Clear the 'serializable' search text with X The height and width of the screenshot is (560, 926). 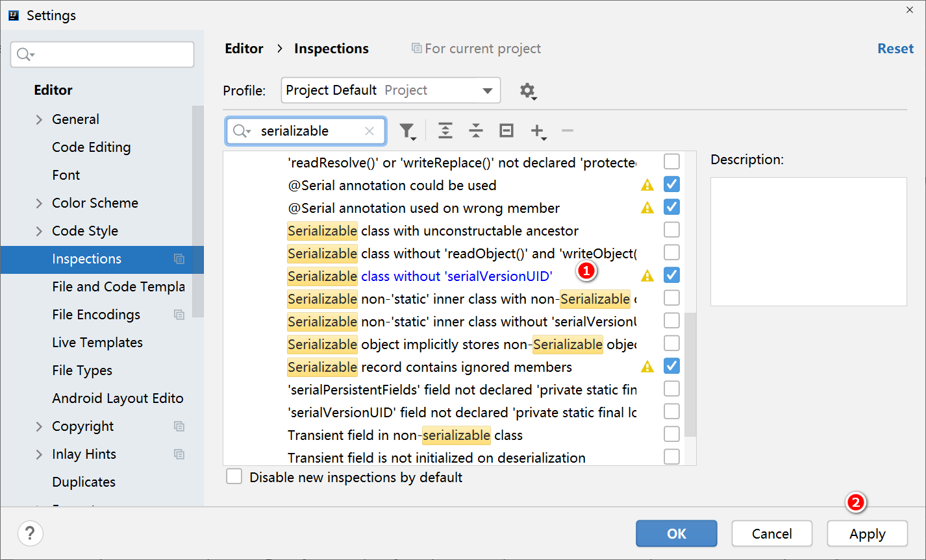369,131
